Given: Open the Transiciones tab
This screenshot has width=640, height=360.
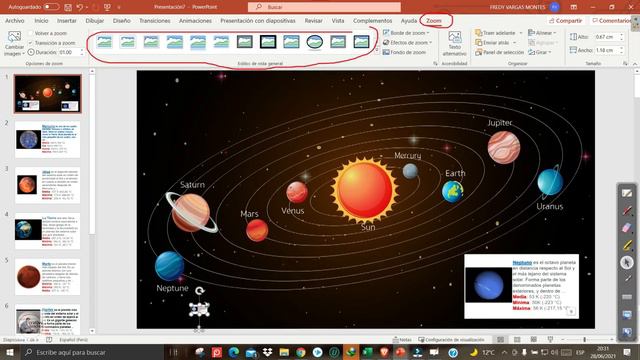Looking at the screenshot, I should click(155, 20).
